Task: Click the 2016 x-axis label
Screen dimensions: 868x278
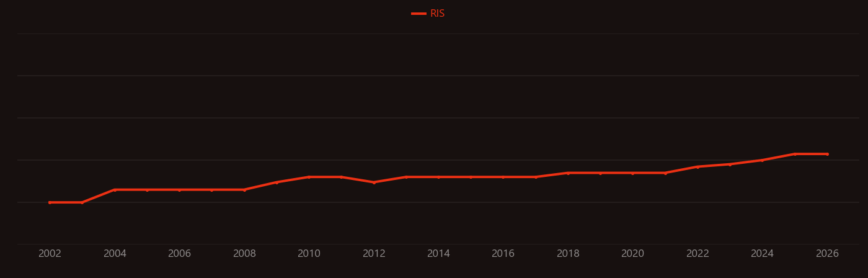Action: [x=503, y=254]
